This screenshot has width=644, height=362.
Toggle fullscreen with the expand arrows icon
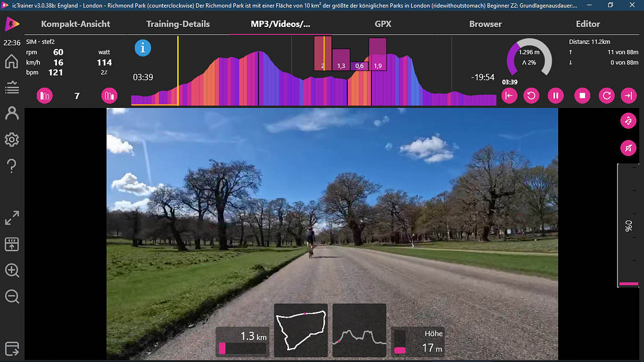(x=12, y=218)
